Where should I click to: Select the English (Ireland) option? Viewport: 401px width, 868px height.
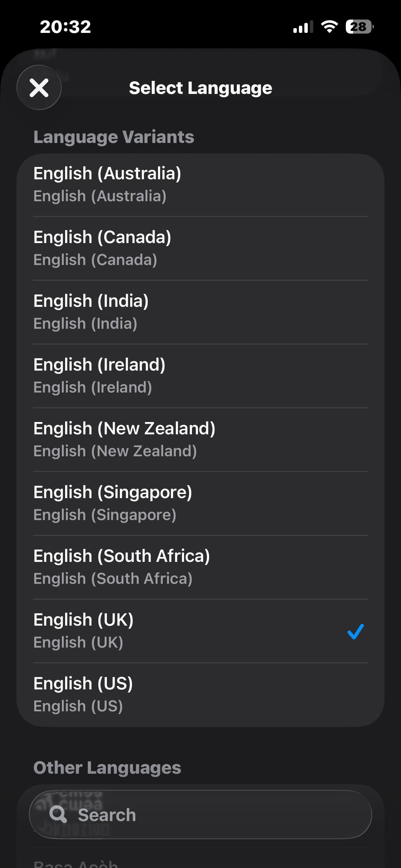200,376
